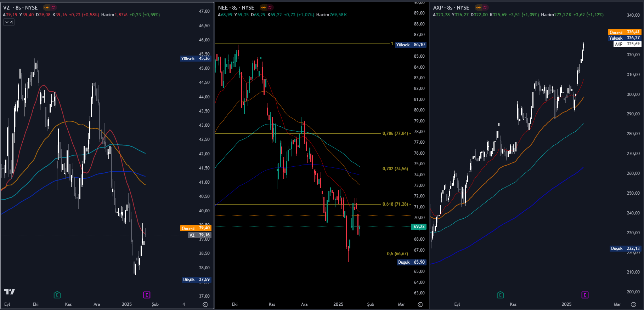Click the AXP Yüksek 326,27 price label
The width and height of the screenshot is (644, 310).
tap(625, 38)
